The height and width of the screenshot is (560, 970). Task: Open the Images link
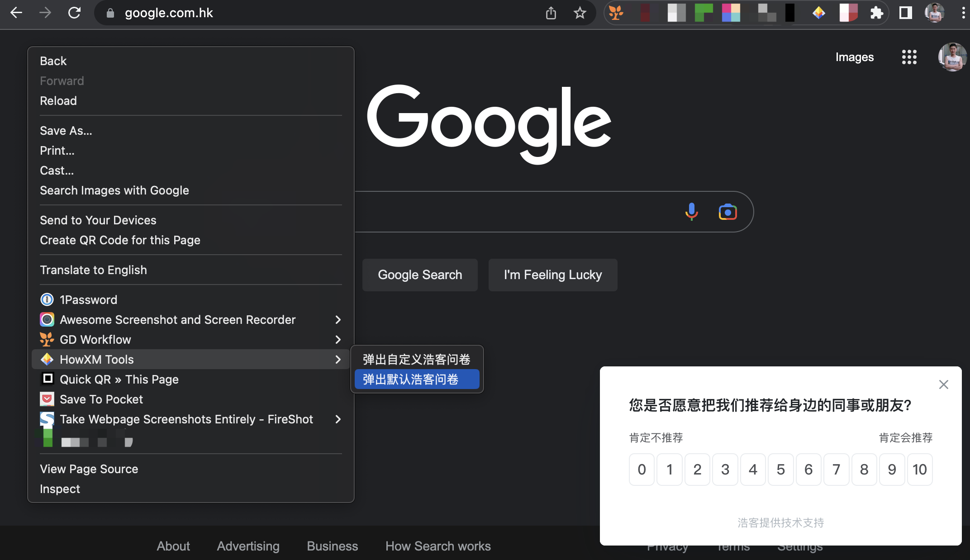pyautogui.click(x=854, y=57)
